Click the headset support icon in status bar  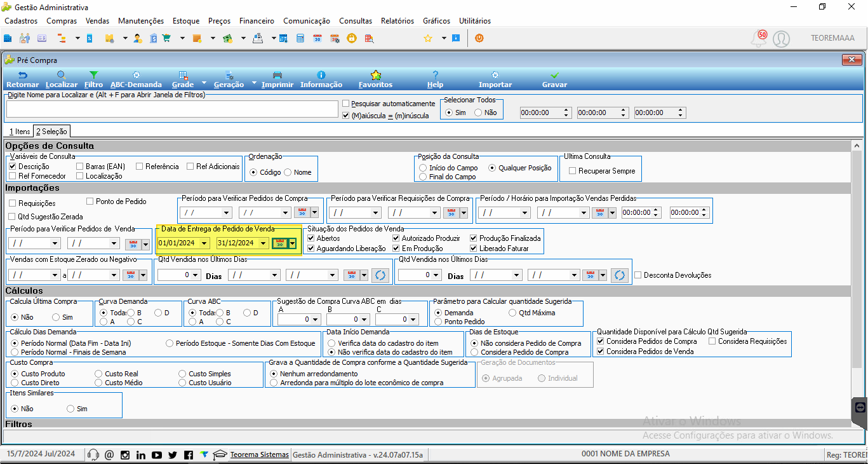pos(93,454)
